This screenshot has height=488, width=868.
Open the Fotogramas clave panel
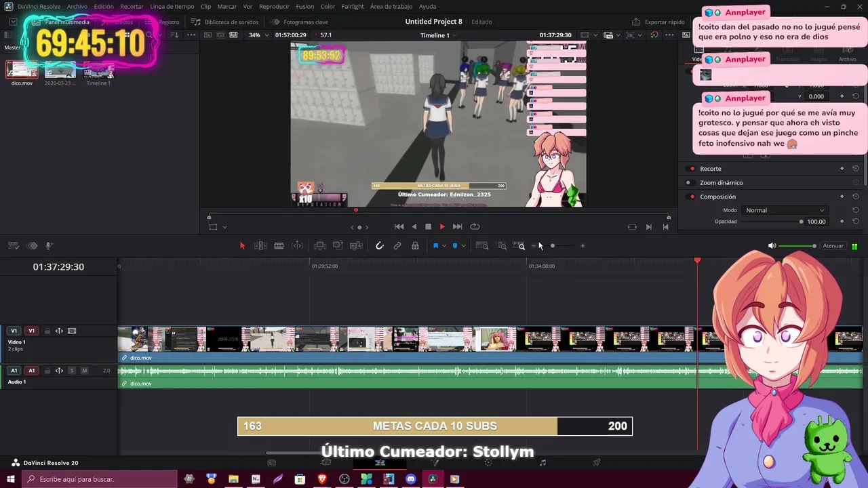tap(300, 22)
